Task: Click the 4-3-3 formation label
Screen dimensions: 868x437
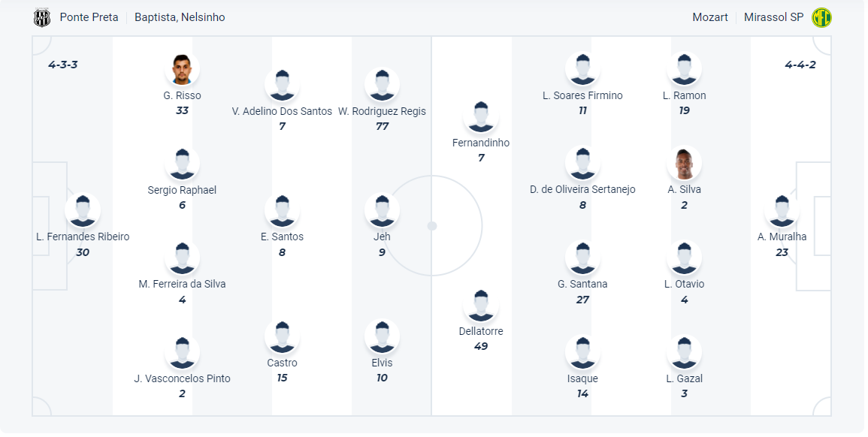Action: [x=63, y=65]
